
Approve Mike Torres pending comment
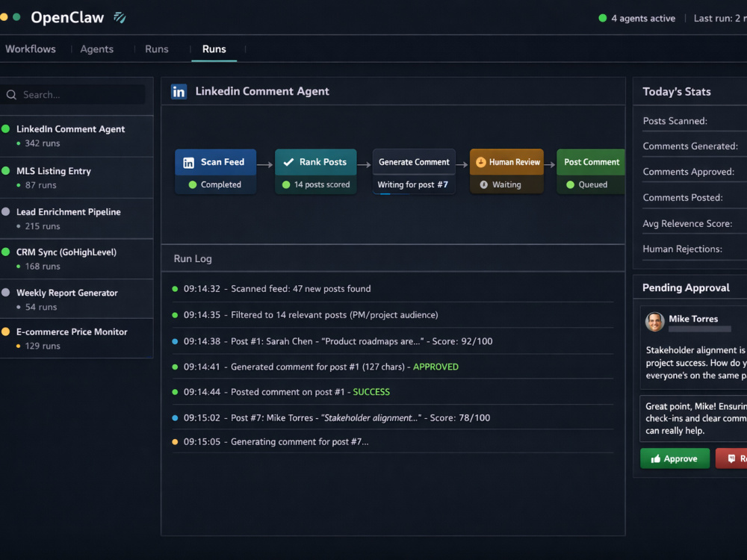675,458
